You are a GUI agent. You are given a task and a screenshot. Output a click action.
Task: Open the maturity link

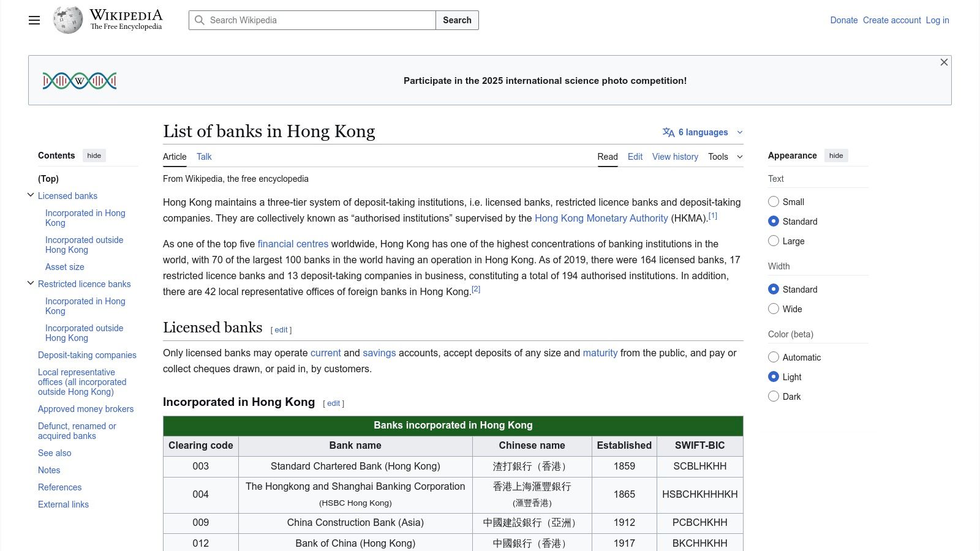pyautogui.click(x=600, y=353)
